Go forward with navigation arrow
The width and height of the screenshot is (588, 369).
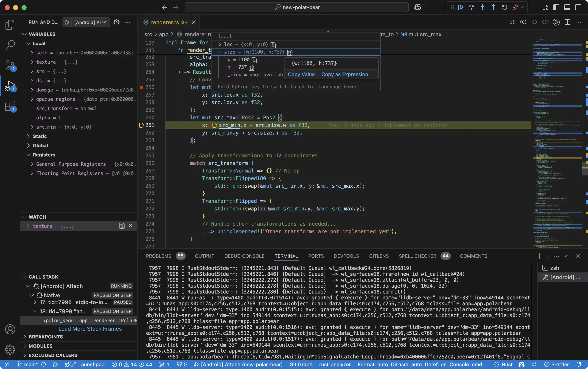click(x=176, y=7)
